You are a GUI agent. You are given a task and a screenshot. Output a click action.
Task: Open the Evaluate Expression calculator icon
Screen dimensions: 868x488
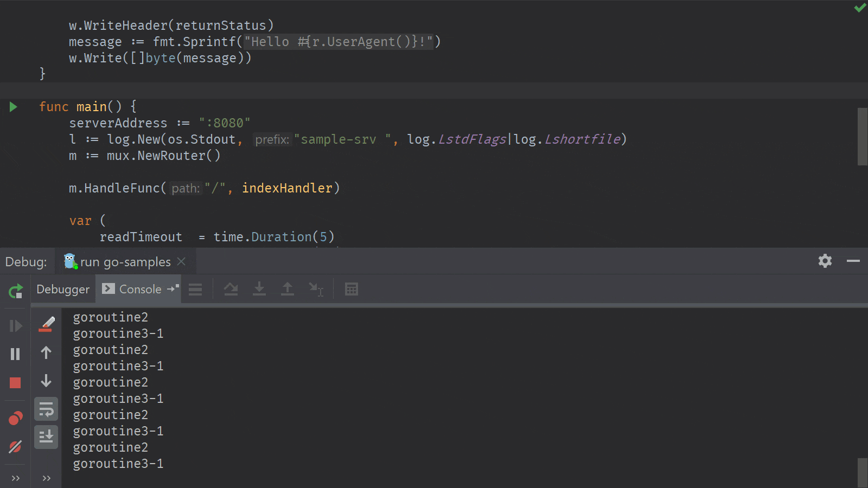[351, 288]
